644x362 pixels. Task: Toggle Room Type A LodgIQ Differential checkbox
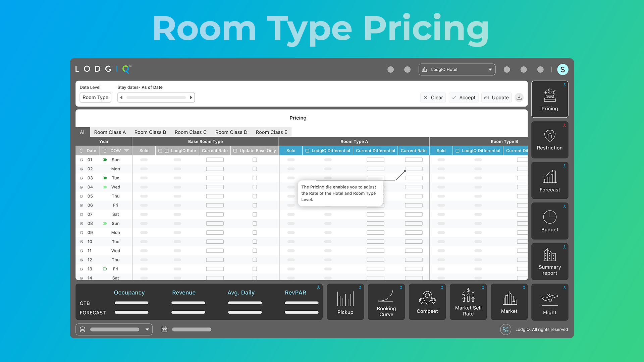pyautogui.click(x=307, y=151)
